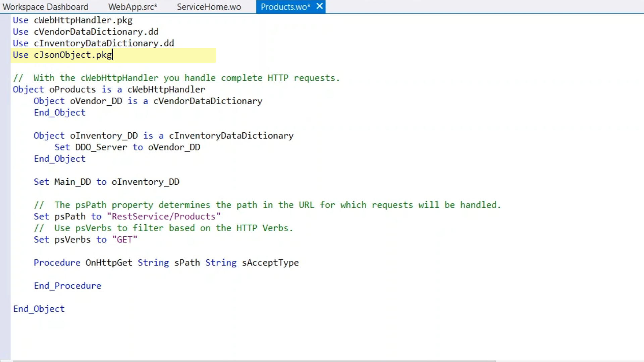Click the End_Procedure keyword

click(67, 286)
